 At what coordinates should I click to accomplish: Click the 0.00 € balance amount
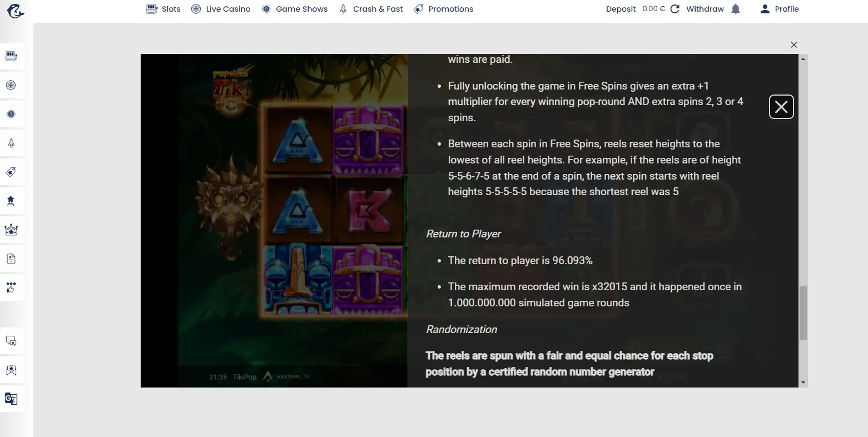point(653,9)
